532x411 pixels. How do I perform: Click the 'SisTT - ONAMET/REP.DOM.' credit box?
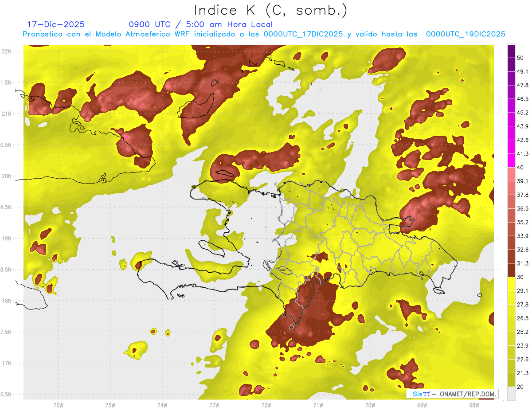(452, 394)
